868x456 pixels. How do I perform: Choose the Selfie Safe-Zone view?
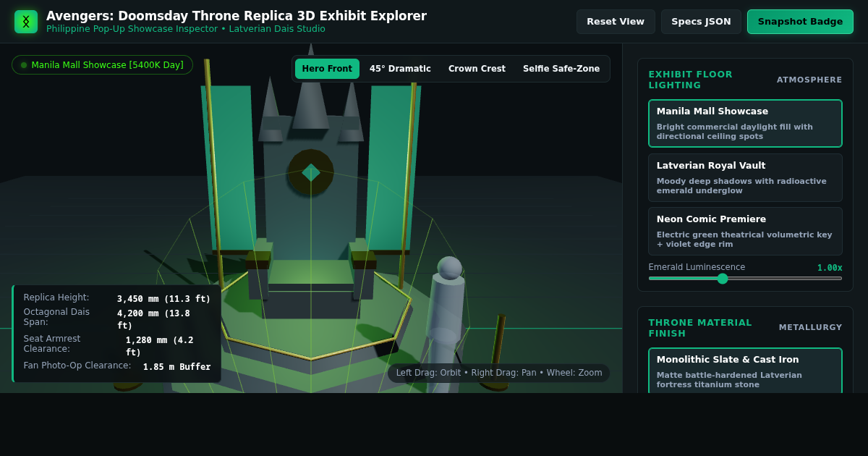coord(561,69)
